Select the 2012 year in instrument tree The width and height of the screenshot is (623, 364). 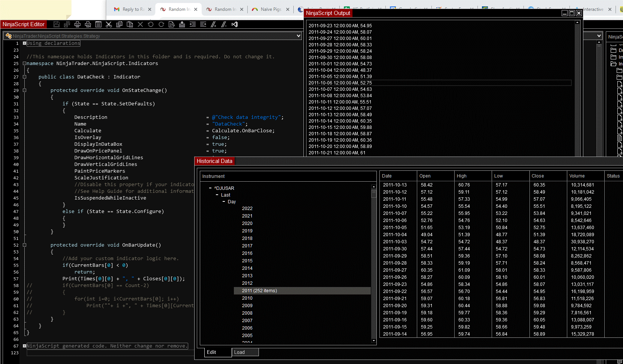[x=247, y=283]
